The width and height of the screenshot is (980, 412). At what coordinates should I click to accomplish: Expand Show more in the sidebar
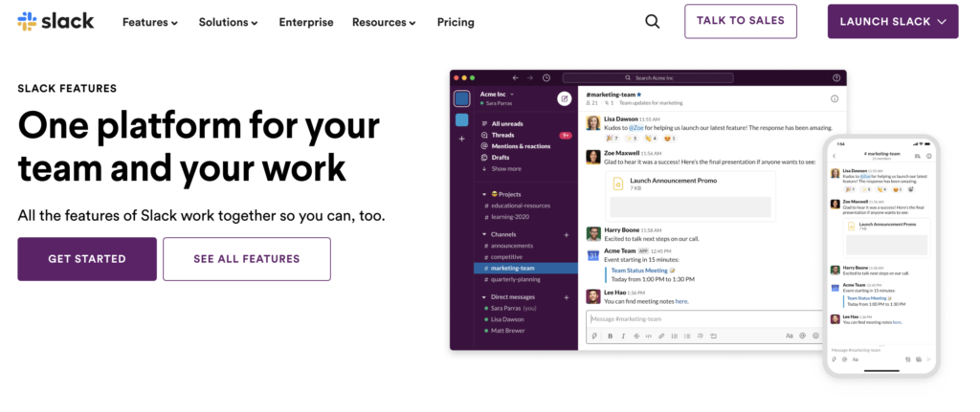click(x=505, y=168)
